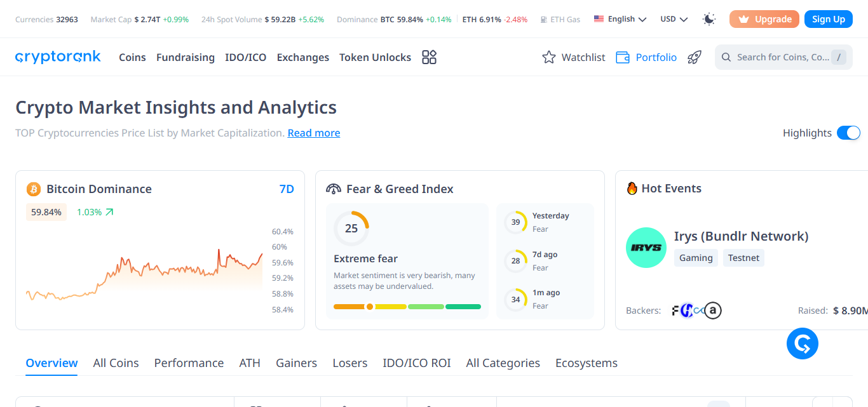Image resolution: width=868 pixels, height=407 pixels.
Task: Click the crown icon on Upgrade
Action: click(x=743, y=19)
